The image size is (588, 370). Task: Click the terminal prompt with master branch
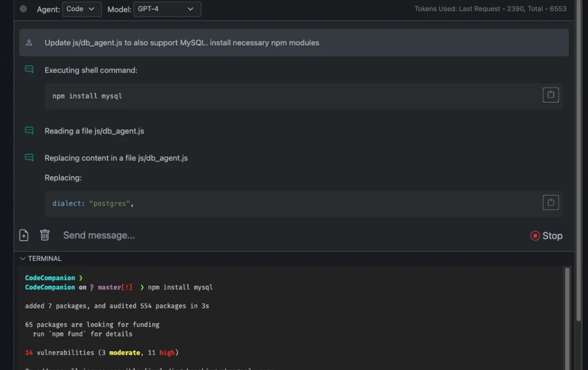point(119,287)
